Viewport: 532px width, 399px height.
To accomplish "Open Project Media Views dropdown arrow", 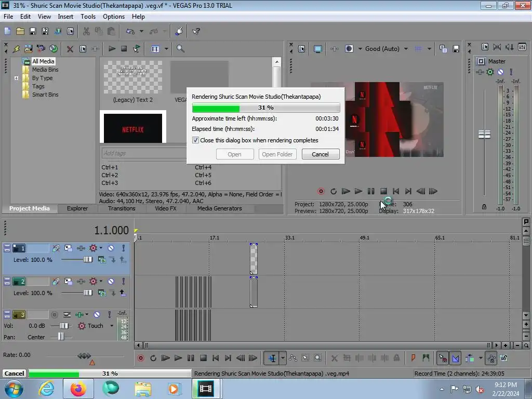I will [166, 49].
